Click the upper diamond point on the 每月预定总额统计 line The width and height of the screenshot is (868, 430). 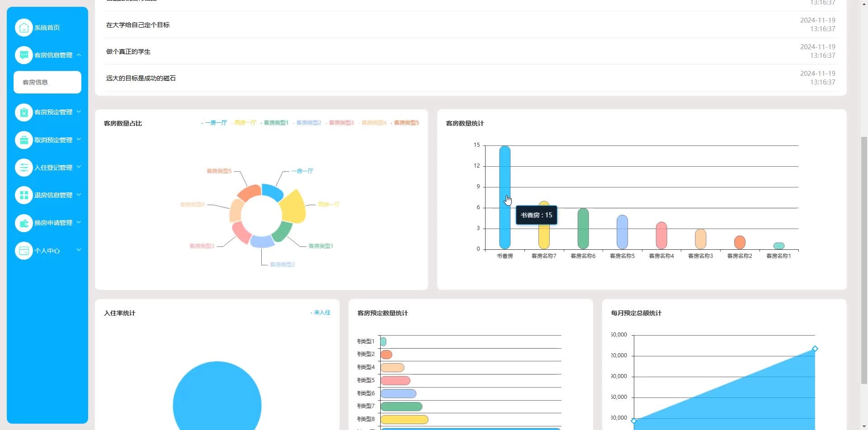click(x=815, y=349)
